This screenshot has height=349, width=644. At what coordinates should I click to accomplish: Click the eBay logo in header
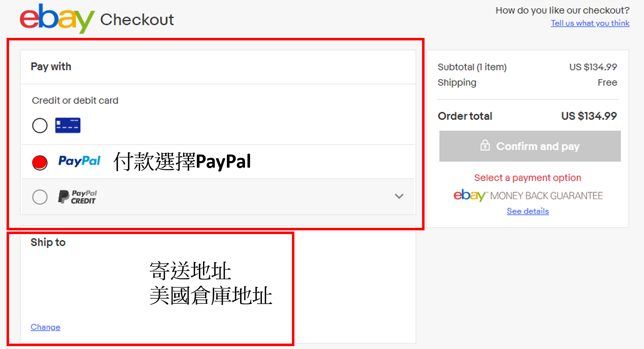(x=57, y=19)
